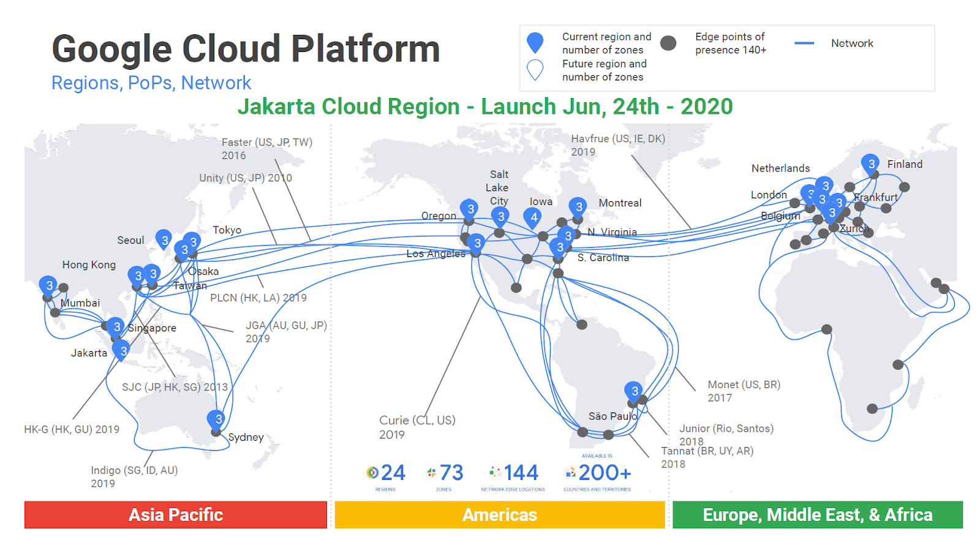The image size is (980, 551).
Task: Select the Montreal region pin
Action: click(x=578, y=208)
